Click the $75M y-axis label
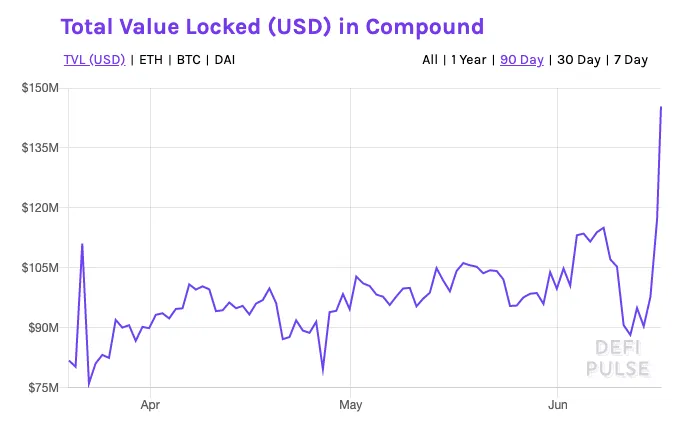The width and height of the screenshot is (691, 429). pyautogui.click(x=43, y=388)
